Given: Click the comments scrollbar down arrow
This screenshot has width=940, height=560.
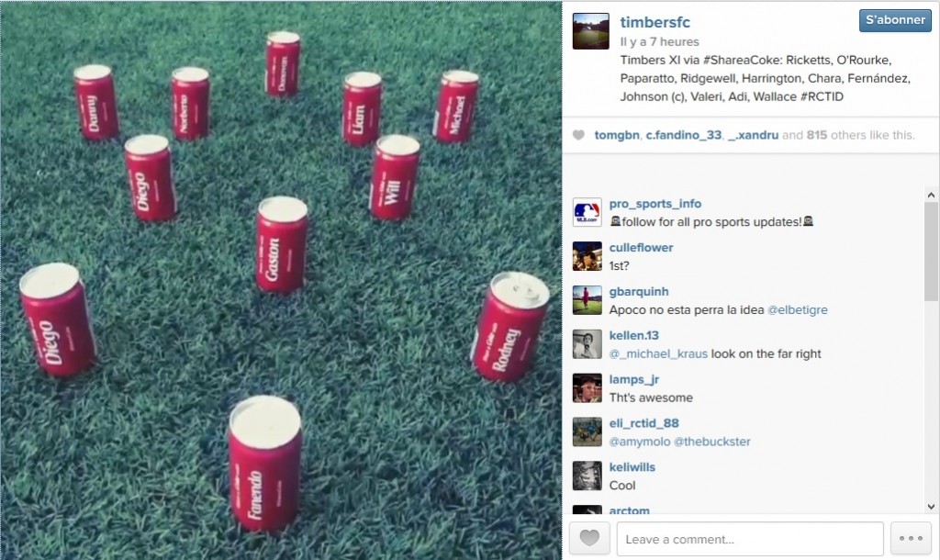Looking at the screenshot, I should pyautogui.click(x=931, y=507).
